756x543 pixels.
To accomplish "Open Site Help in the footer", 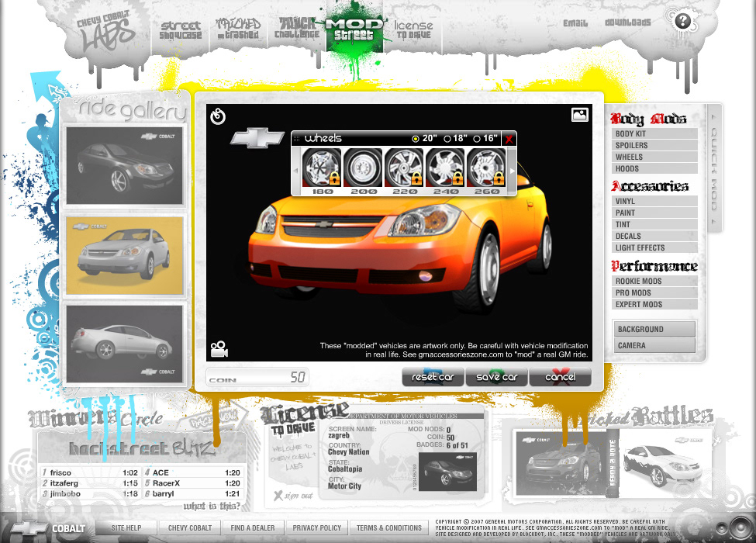I will click(126, 528).
